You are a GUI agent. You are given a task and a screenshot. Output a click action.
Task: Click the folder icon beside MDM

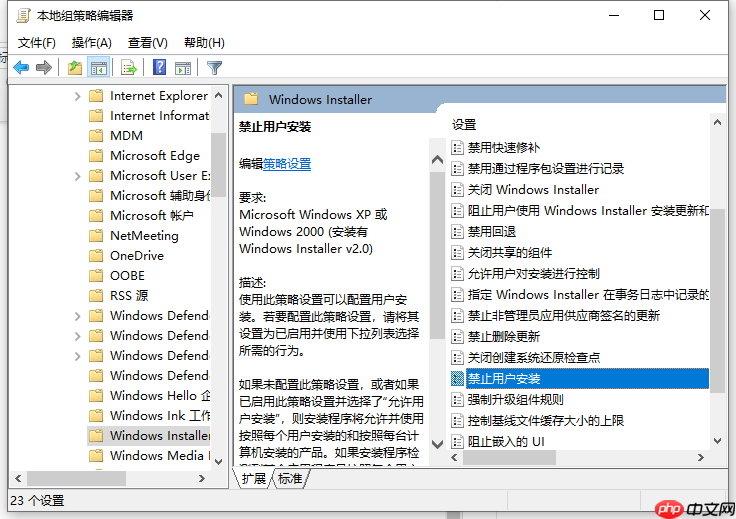pos(96,136)
